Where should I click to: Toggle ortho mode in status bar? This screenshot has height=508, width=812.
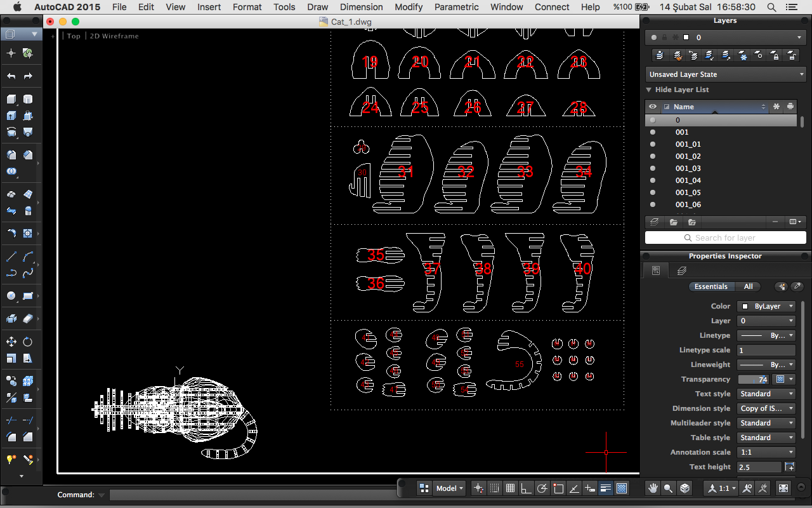[526, 488]
